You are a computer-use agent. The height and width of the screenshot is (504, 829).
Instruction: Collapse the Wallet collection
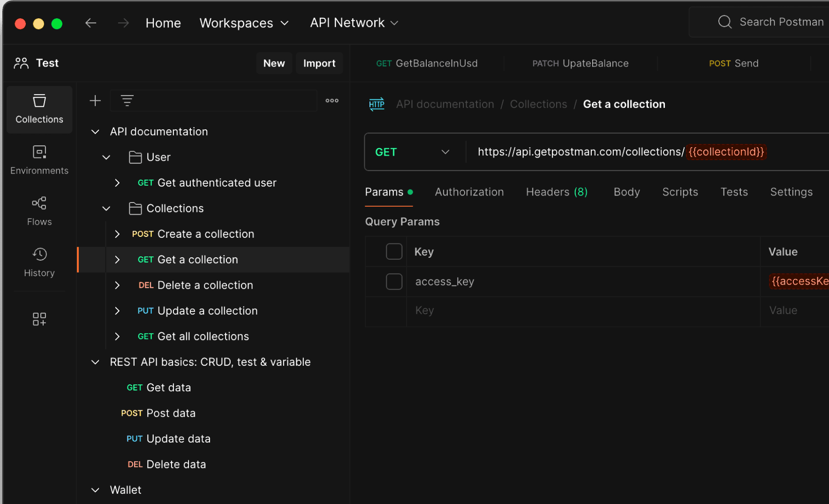[95, 490]
